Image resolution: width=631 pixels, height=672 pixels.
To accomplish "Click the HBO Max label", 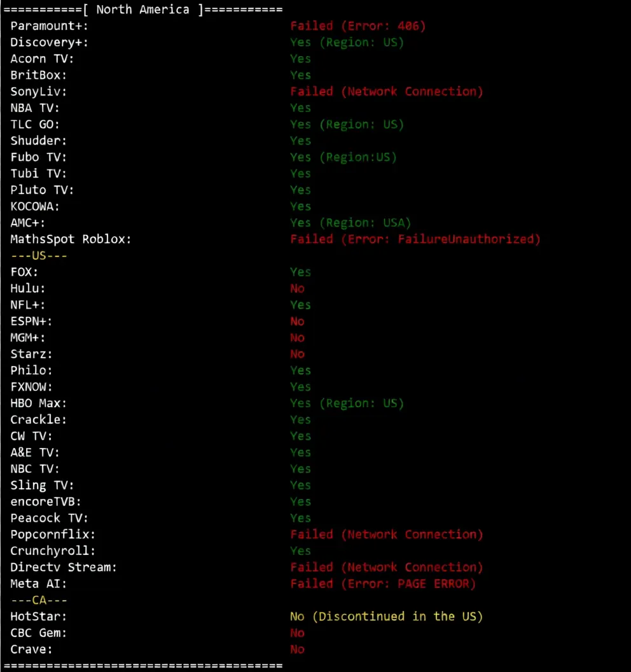I will coord(38,403).
